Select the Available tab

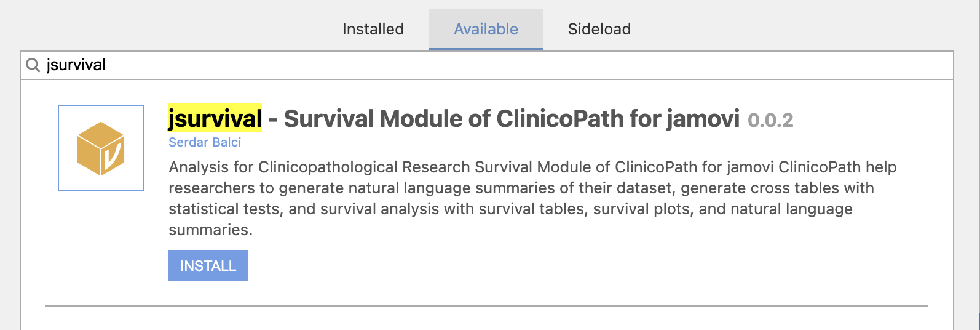point(486,29)
